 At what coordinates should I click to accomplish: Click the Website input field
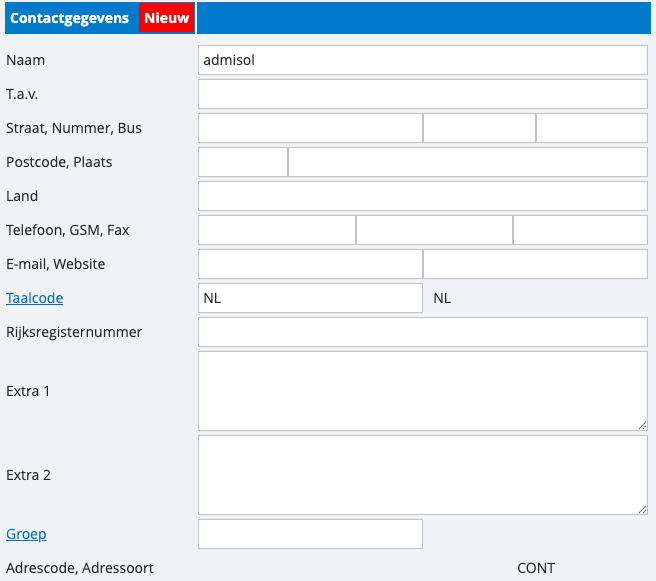pos(535,264)
